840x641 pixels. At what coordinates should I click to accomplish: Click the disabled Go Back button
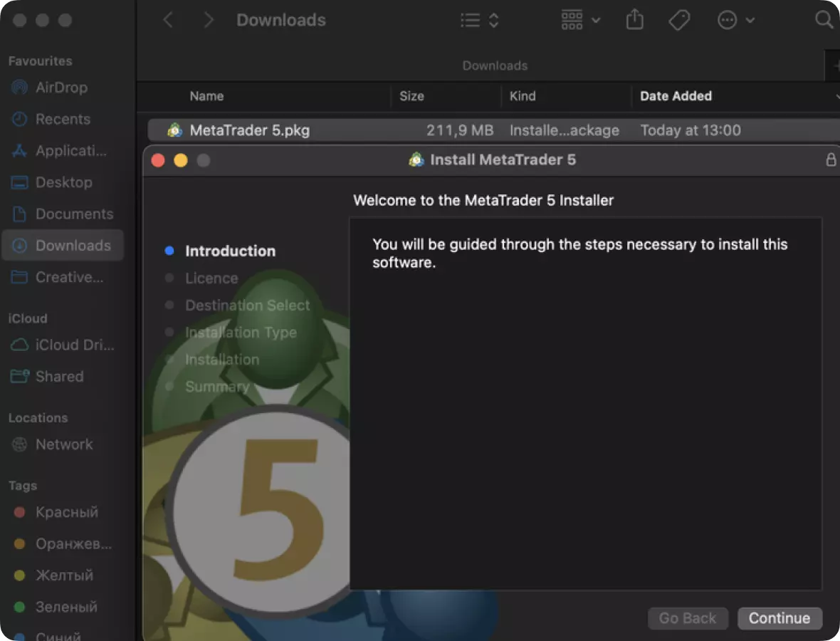688,618
